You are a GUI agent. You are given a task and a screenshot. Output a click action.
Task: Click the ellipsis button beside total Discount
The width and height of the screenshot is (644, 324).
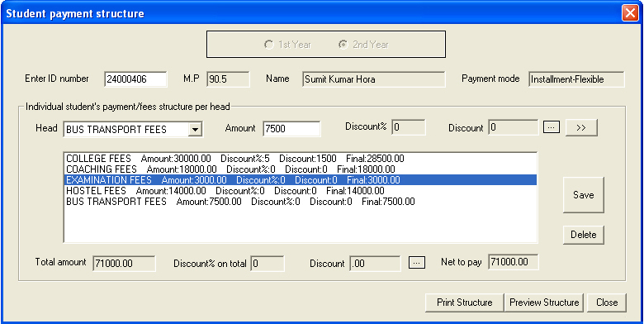(x=417, y=262)
